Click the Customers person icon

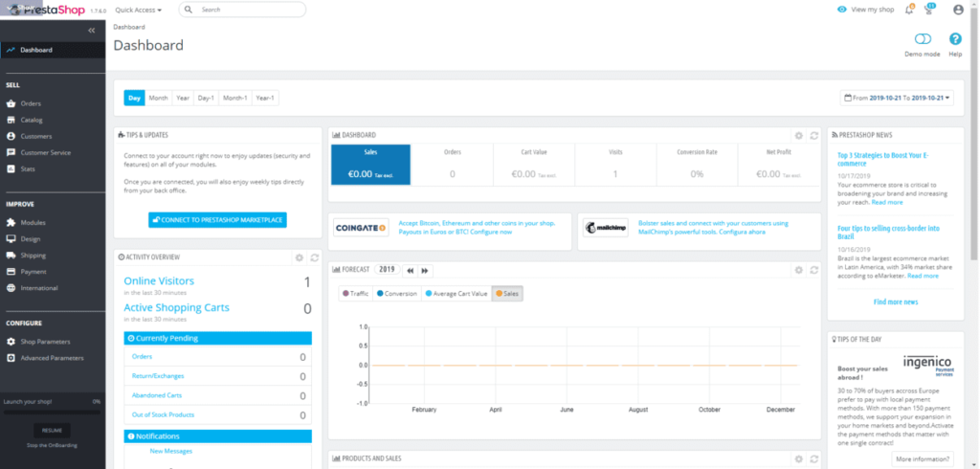[11, 136]
